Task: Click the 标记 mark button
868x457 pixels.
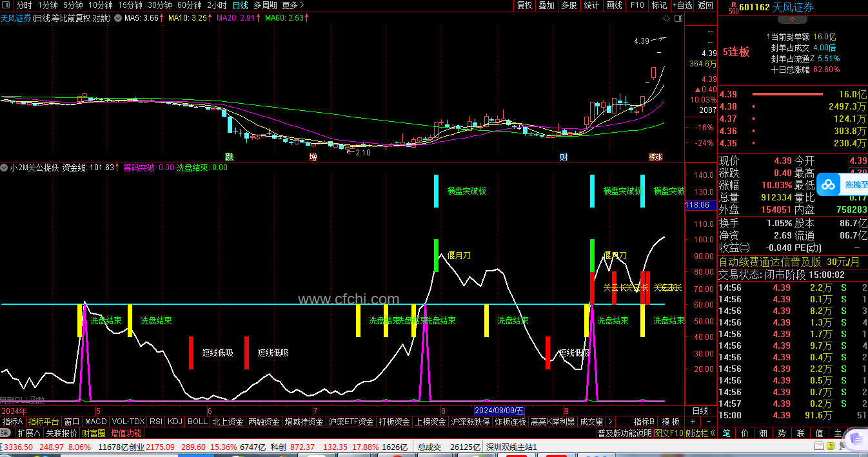Action: (x=659, y=5)
